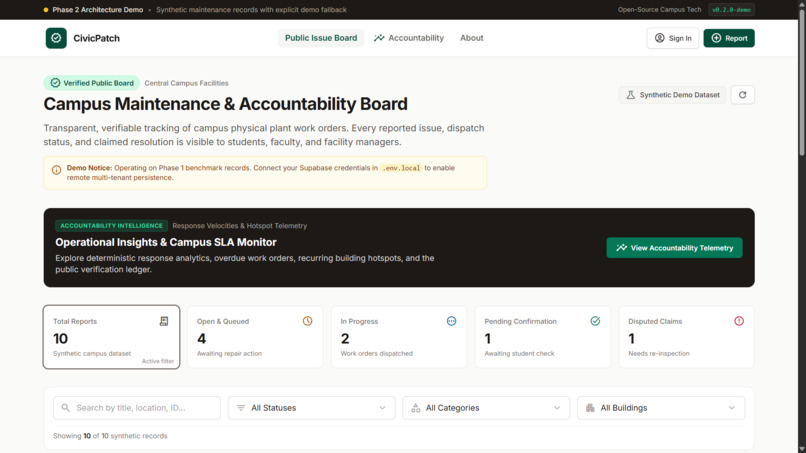
Task: Click the user icon in Sign In
Action: pos(660,38)
